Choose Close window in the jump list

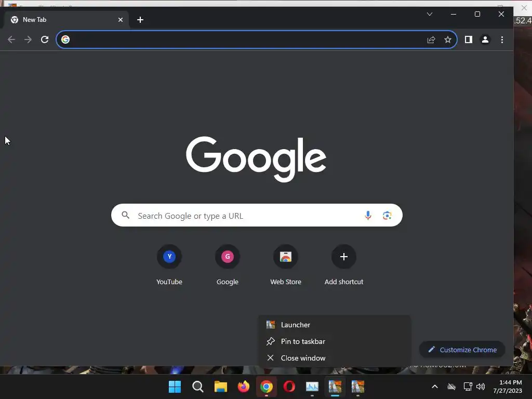[335, 358]
